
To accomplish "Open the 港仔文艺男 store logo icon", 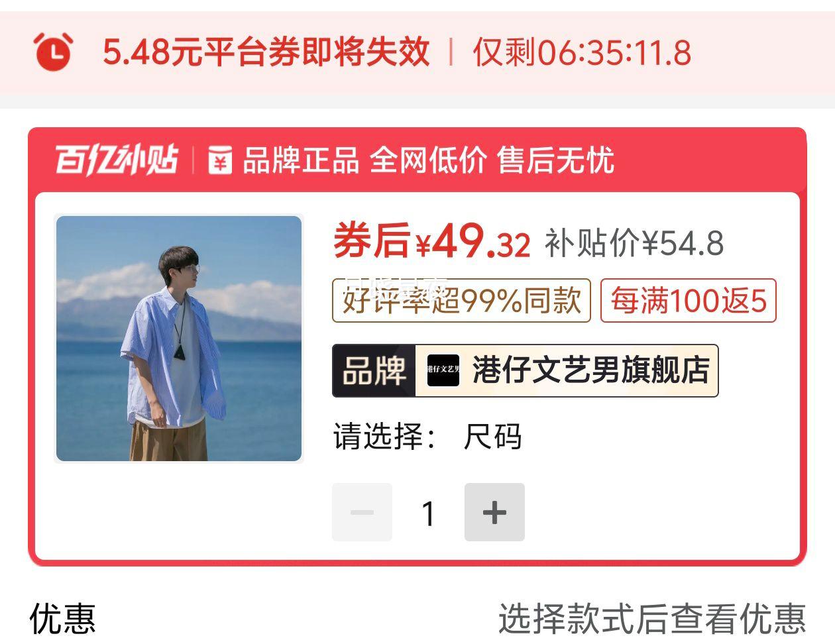I will coord(443,370).
